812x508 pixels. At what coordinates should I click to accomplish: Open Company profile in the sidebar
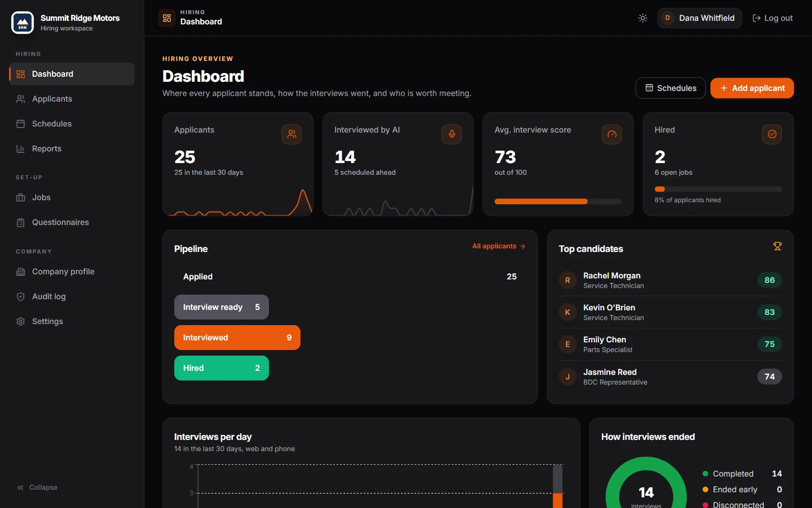[72, 272]
